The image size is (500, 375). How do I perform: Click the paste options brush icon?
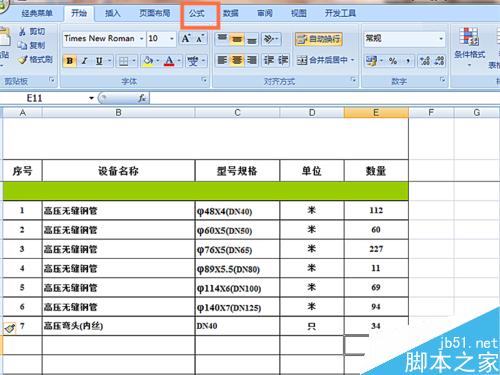coord(10,328)
